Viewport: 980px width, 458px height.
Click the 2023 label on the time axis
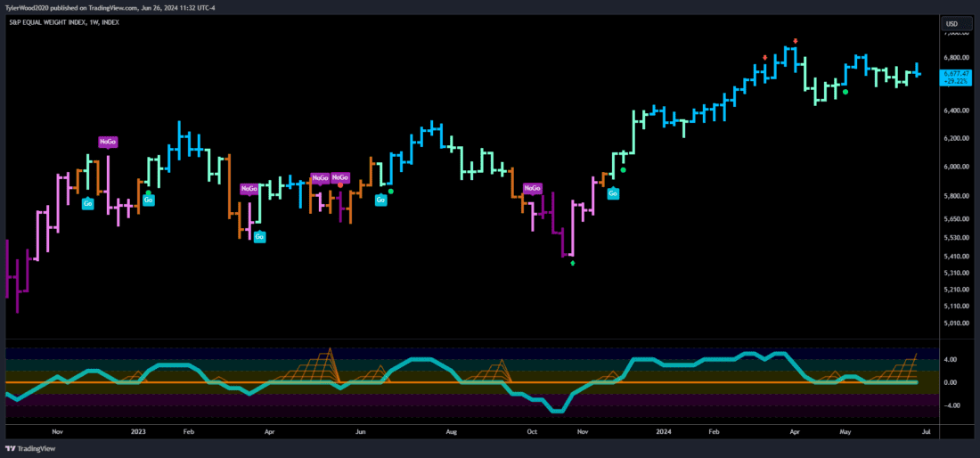[x=137, y=430]
